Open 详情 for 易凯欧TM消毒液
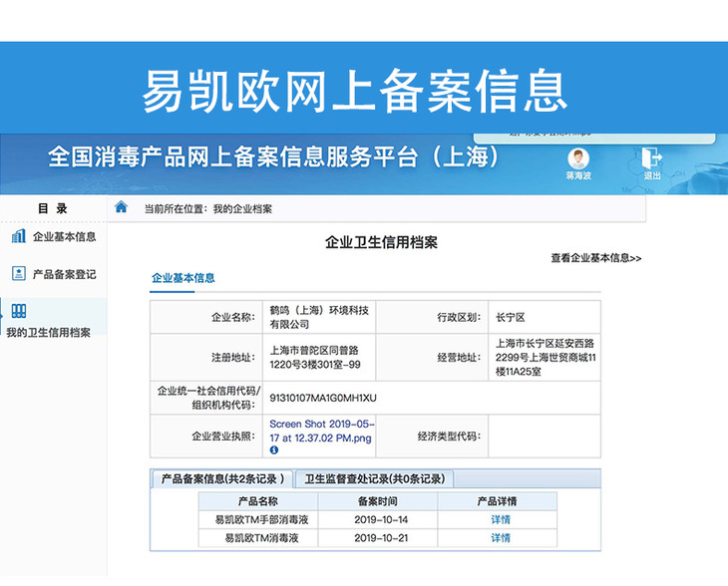The height and width of the screenshot is (586, 728). click(500, 538)
